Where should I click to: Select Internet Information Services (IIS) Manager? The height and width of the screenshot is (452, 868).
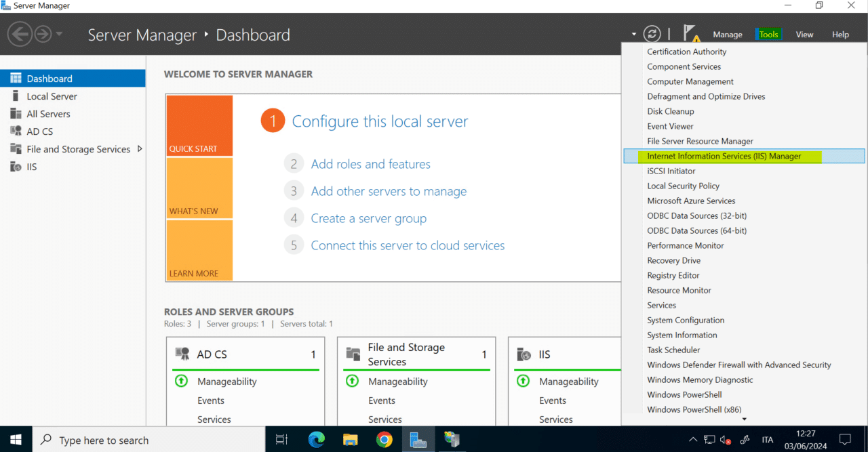(x=744, y=156)
